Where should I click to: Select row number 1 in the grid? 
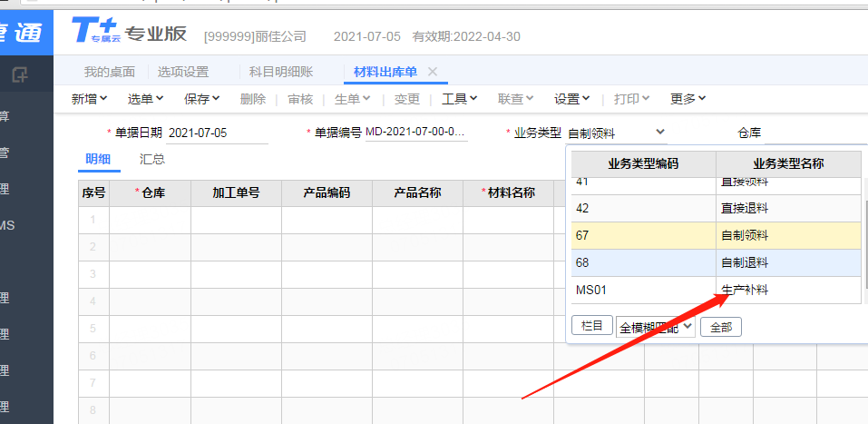point(93,220)
